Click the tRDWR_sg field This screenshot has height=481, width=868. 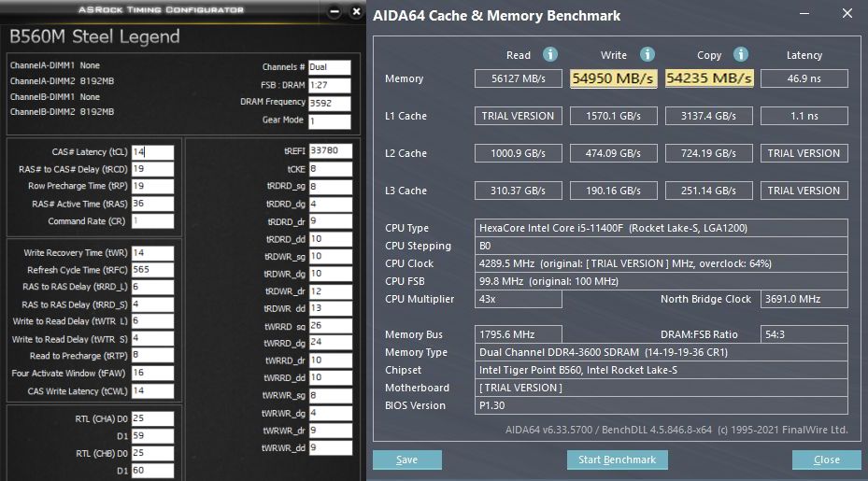331,256
